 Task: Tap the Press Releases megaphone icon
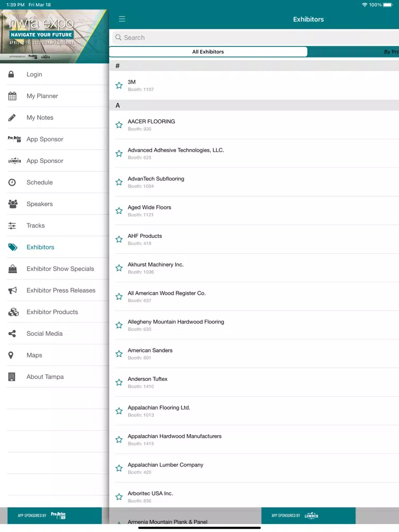[x=13, y=290]
